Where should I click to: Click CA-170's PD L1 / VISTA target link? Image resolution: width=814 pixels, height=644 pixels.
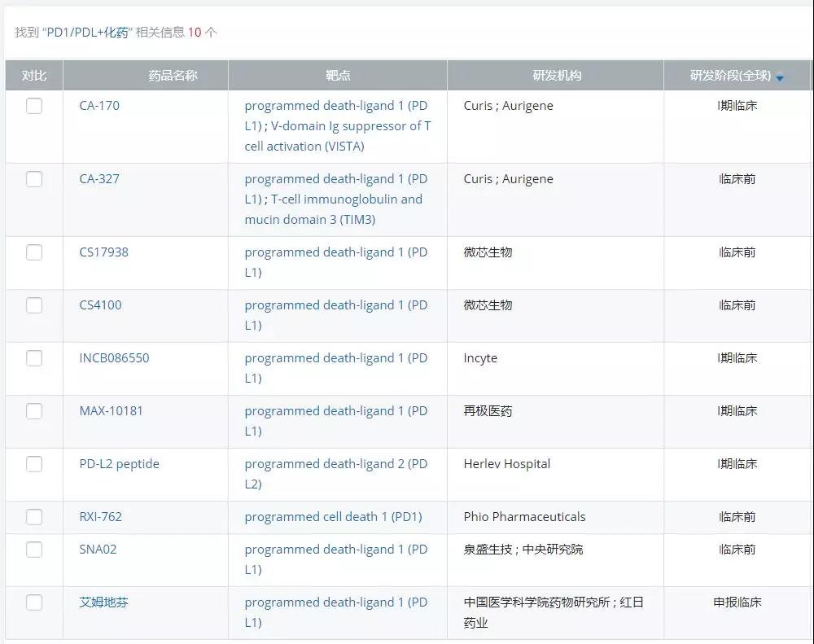(338, 125)
